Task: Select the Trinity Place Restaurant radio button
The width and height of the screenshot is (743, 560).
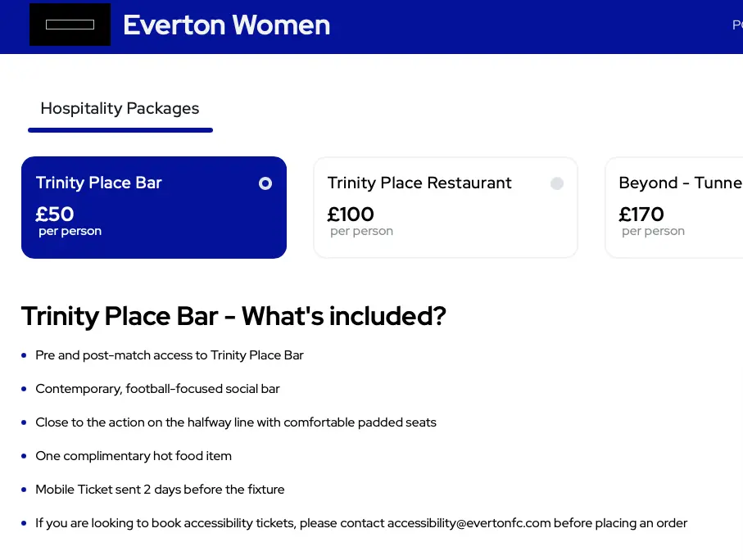Action: (557, 183)
